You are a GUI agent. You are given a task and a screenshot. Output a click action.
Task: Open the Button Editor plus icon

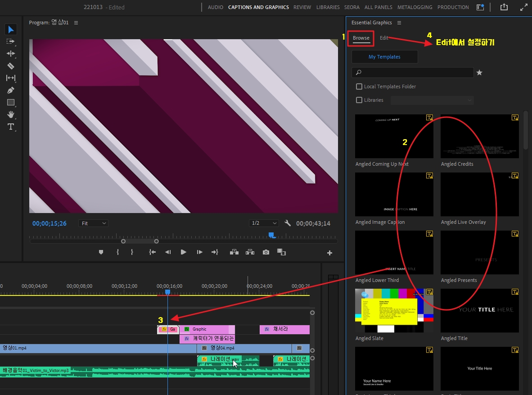click(x=329, y=253)
